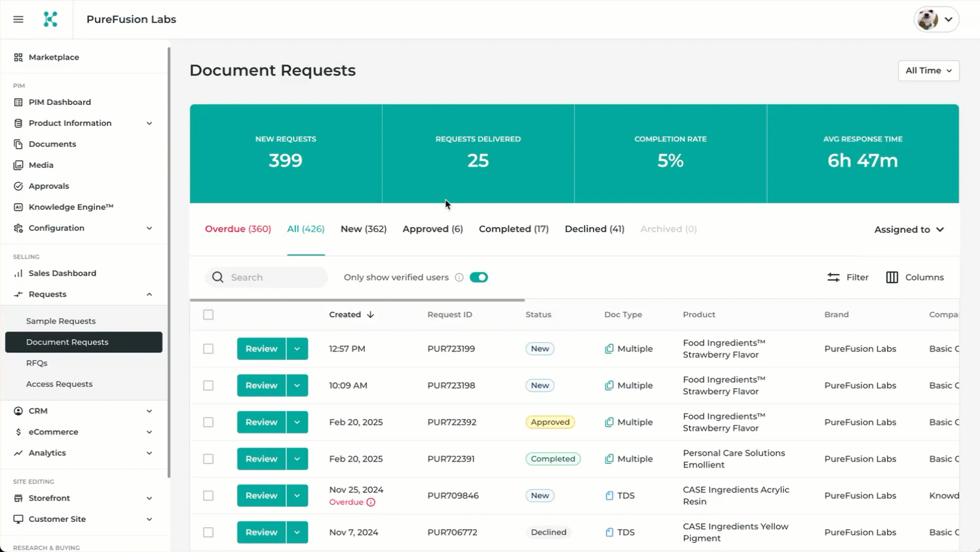Click the table horizontal scrollbar
The width and height of the screenshot is (980, 552).
pyautogui.click(x=358, y=300)
